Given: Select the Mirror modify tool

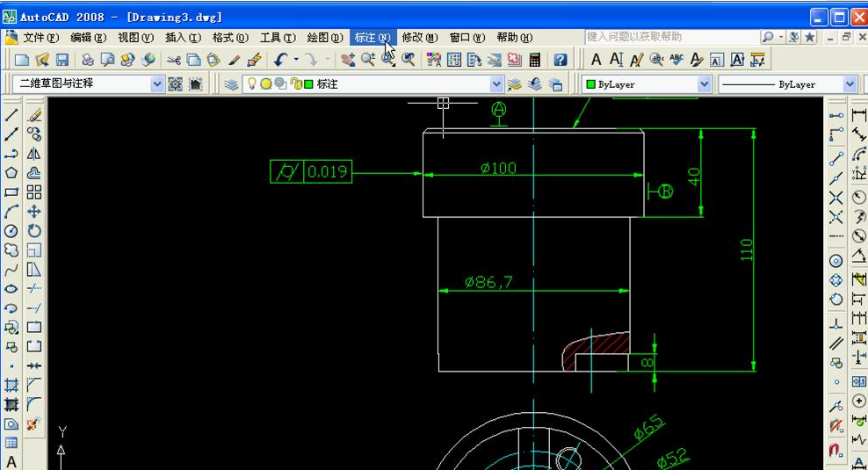Looking at the screenshot, I should coord(34,154).
